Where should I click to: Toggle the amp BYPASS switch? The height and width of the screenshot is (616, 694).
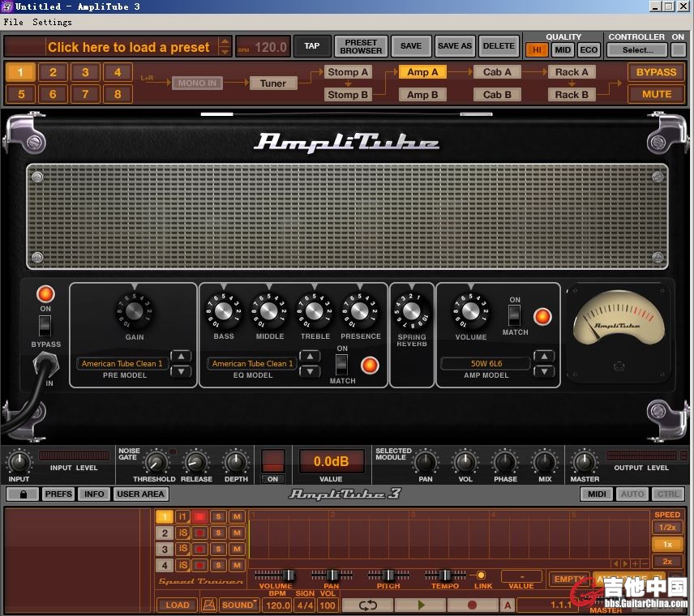(x=45, y=326)
